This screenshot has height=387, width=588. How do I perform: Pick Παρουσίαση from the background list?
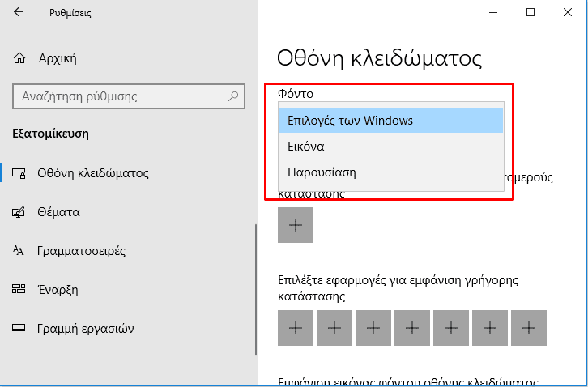(x=391, y=172)
